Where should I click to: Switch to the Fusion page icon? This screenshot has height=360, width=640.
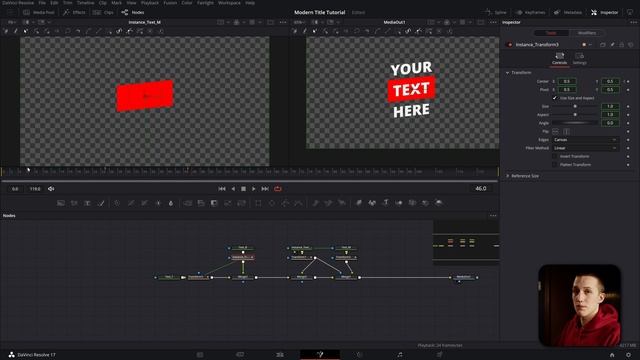(x=320, y=355)
